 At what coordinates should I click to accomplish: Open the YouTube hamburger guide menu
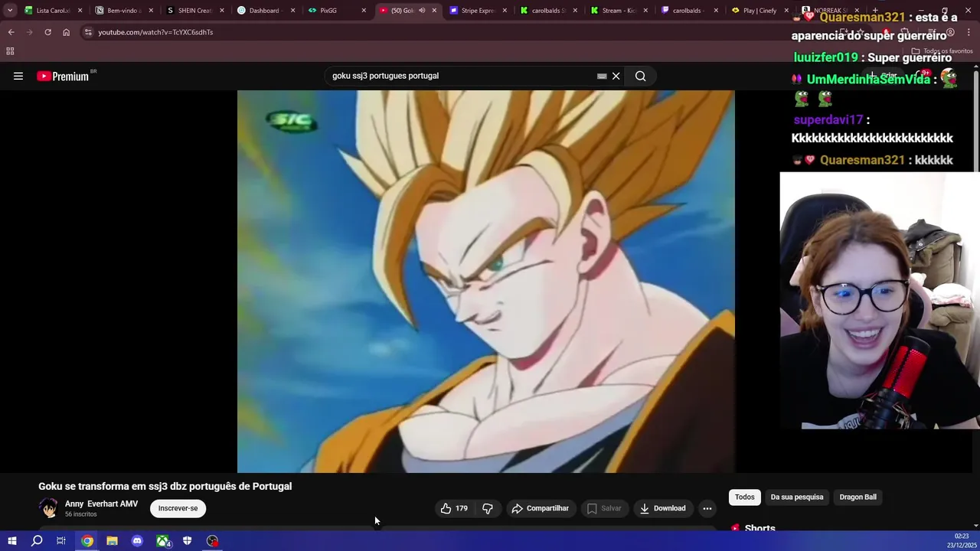18,76
